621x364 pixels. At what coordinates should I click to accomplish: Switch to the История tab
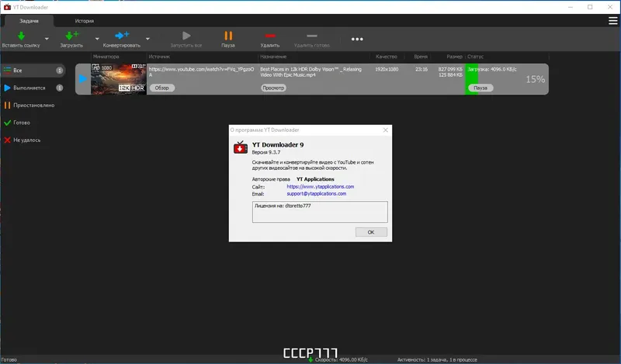(85, 21)
